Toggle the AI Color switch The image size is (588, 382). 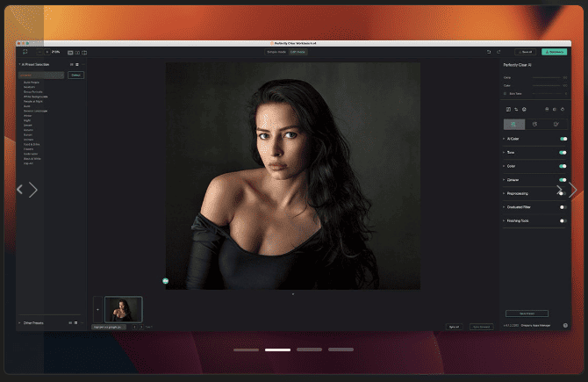[563, 139]
